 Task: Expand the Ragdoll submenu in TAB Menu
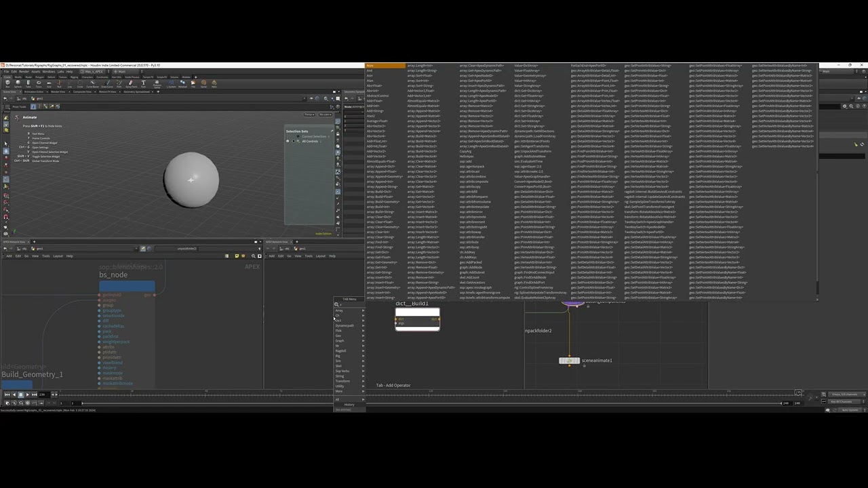(x=349, y=351)
